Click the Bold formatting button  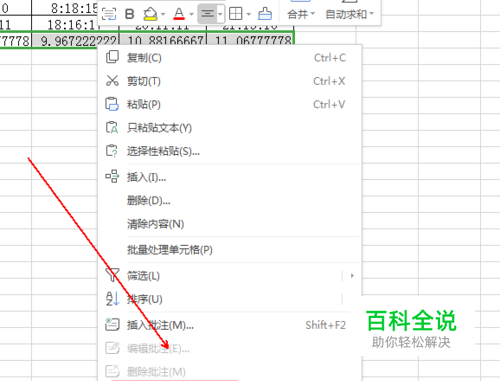tap(130, 14)
